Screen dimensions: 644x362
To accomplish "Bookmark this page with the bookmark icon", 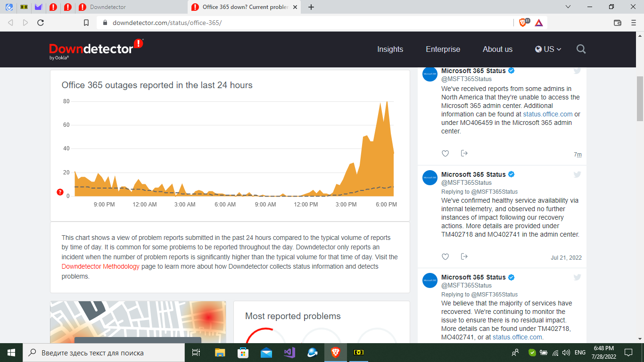I will click(86, 23).
